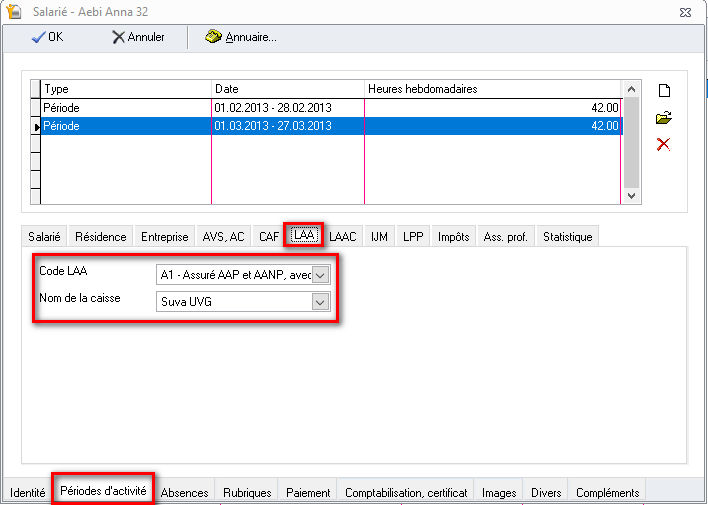Click the open folder icon beside the table
This screenshot has width=708, height=505.
[664, 118]
